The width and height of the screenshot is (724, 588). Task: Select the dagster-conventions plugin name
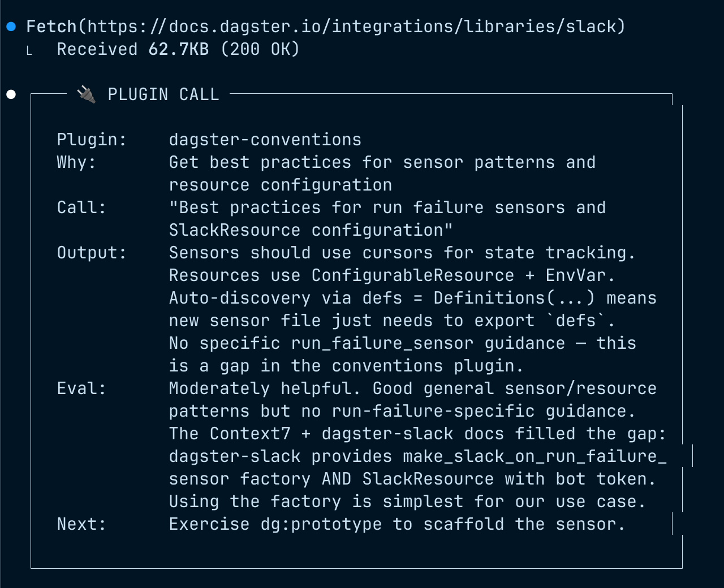point(265,140)
